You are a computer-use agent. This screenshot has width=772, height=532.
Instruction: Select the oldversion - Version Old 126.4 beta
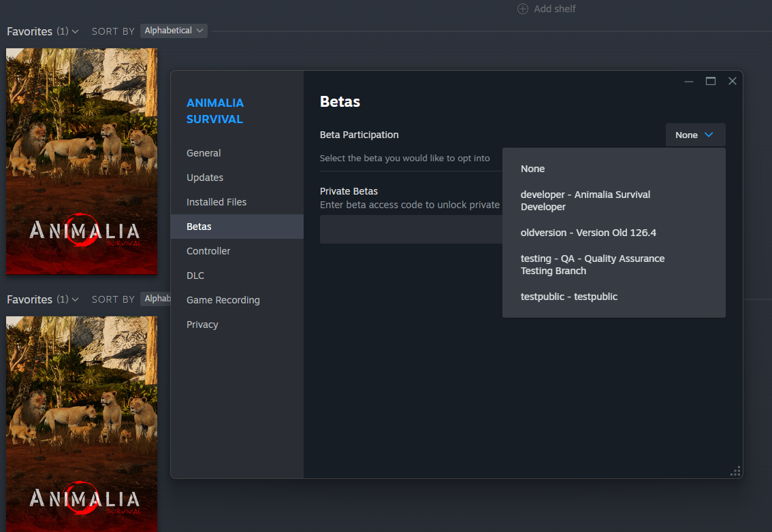click(x=588, y=232)
